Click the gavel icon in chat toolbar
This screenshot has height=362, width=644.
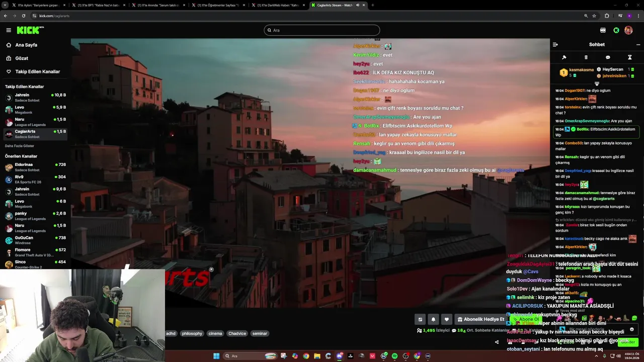coord(564,57)
